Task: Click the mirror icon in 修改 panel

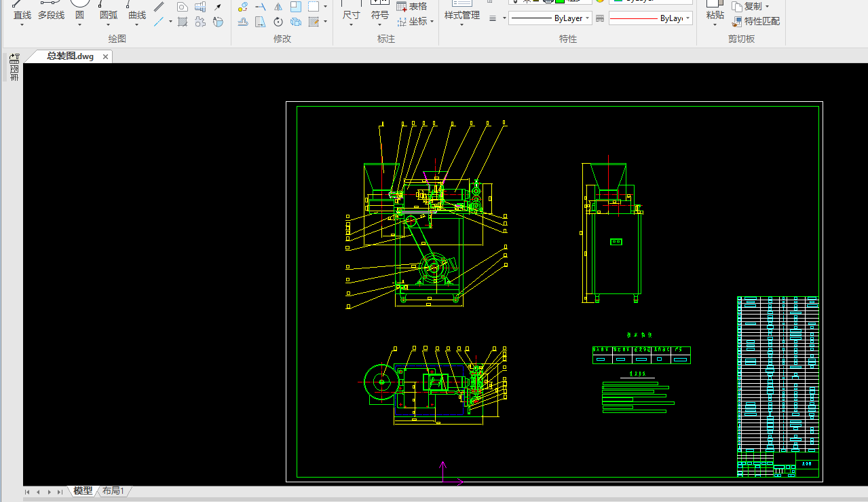Action: (278, 7)
